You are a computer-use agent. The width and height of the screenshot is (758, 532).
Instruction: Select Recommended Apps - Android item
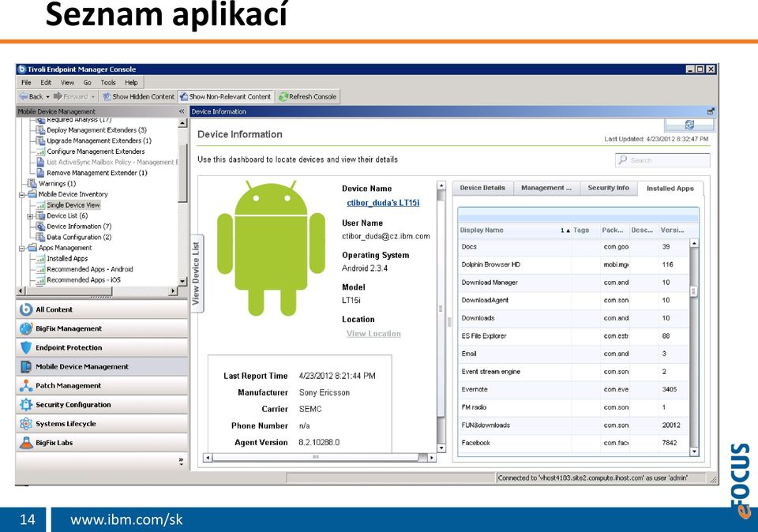[x=89, y=269]
